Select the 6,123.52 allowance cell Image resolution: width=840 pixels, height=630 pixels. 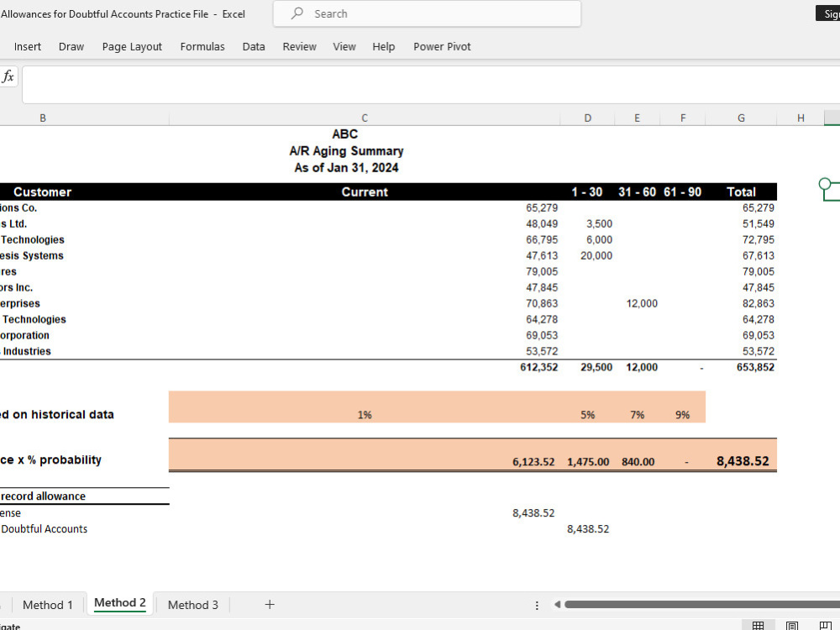(365, 455)
